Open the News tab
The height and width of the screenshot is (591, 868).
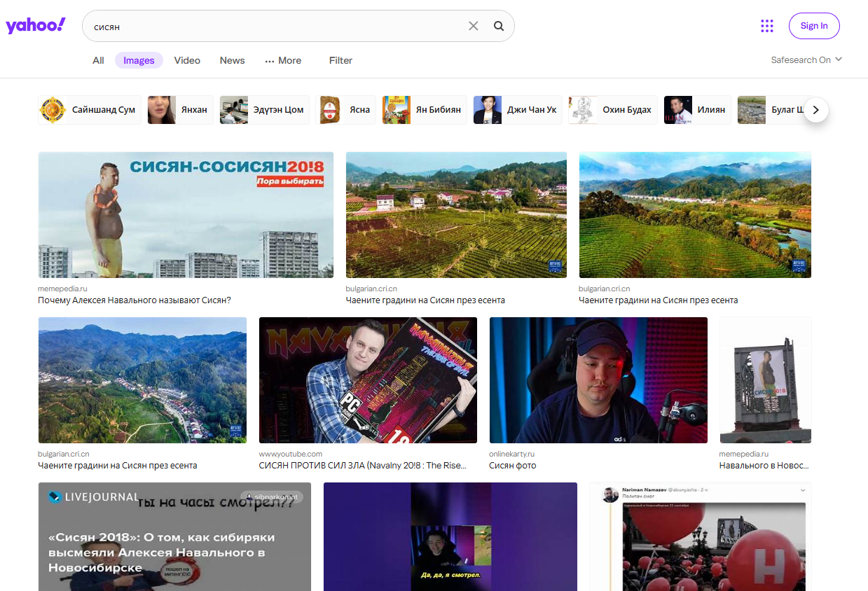point(232,60)
